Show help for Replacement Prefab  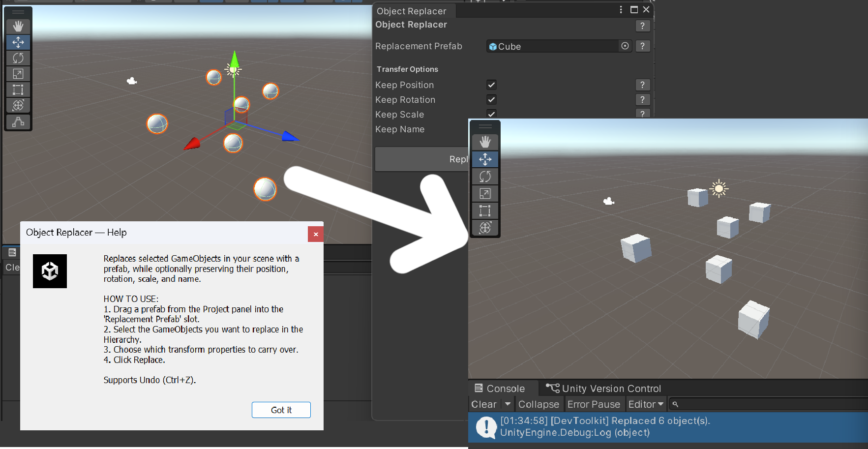(642, 46)
